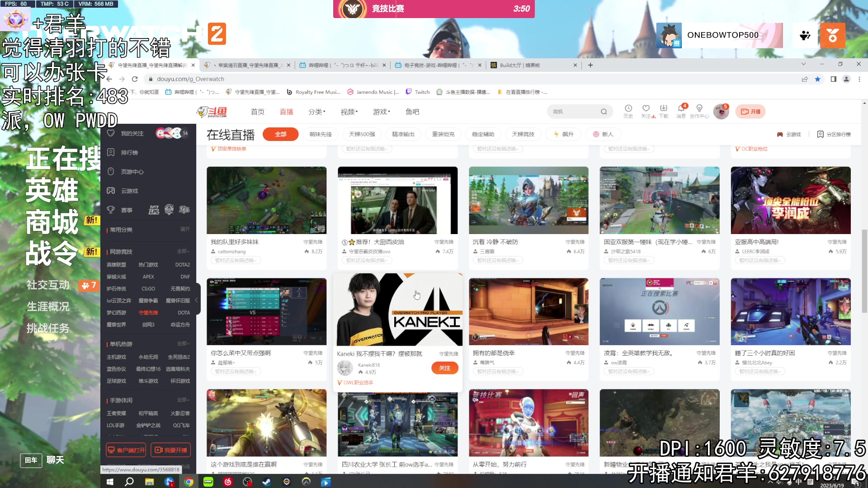Expand the 视频 dropdown in navigation
868x488 pixels.
[x=349, y=112]
